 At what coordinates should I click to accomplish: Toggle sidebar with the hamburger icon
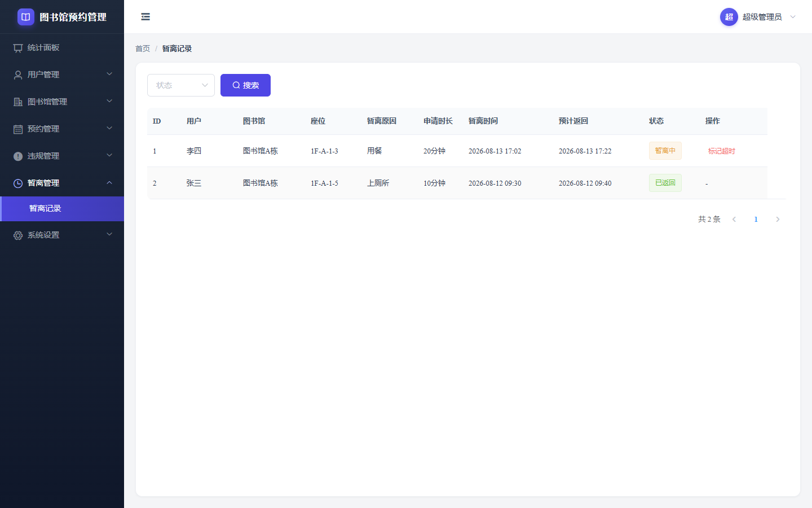coord(145,17)
